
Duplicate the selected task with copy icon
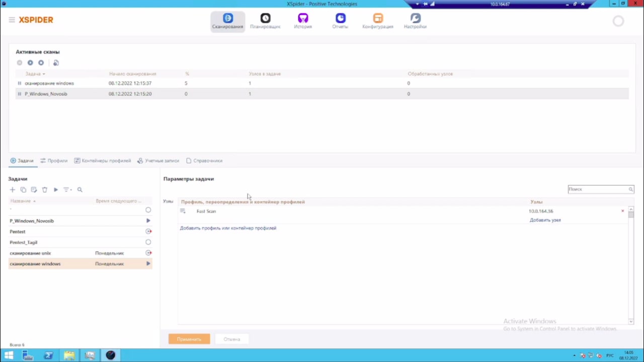(23, 190)
